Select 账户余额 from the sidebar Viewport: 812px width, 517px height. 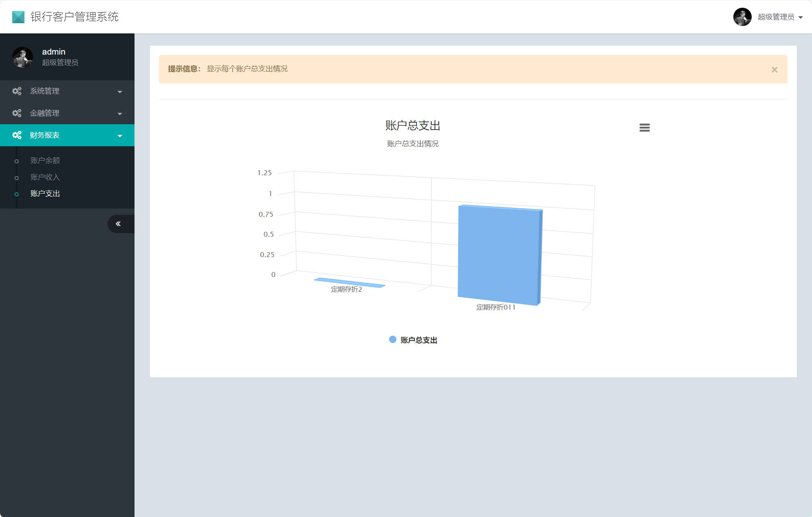pyautogui.click(x=45, y=161)
